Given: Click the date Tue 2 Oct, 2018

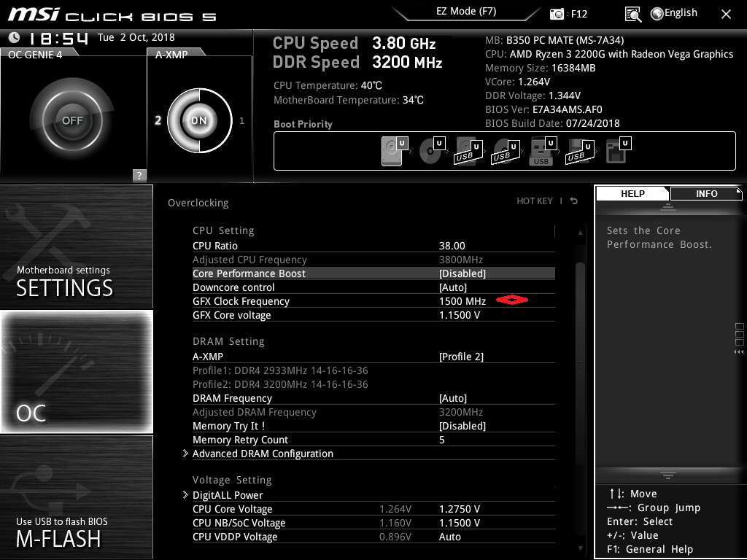Looking at the screenshot, I should click(136, 37).
